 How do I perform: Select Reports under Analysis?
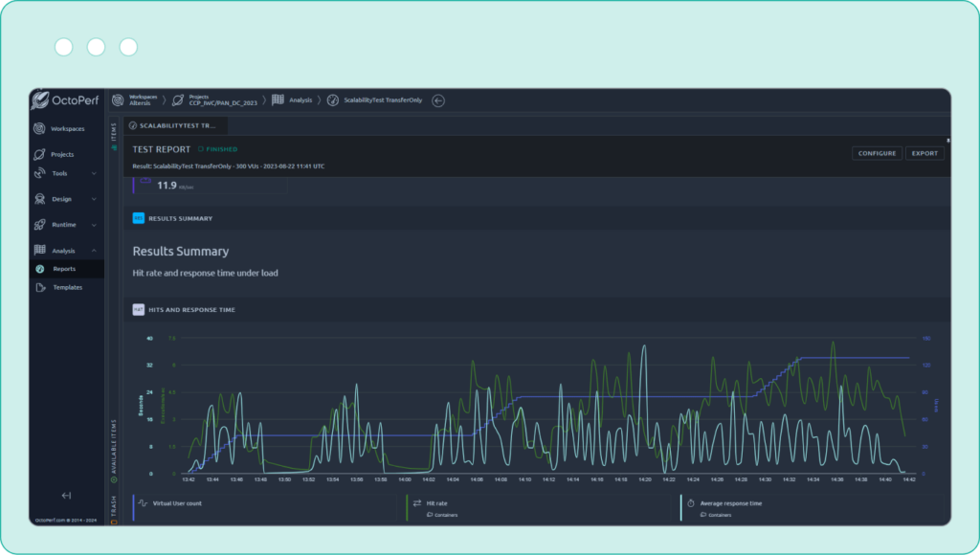click(64, 269)
